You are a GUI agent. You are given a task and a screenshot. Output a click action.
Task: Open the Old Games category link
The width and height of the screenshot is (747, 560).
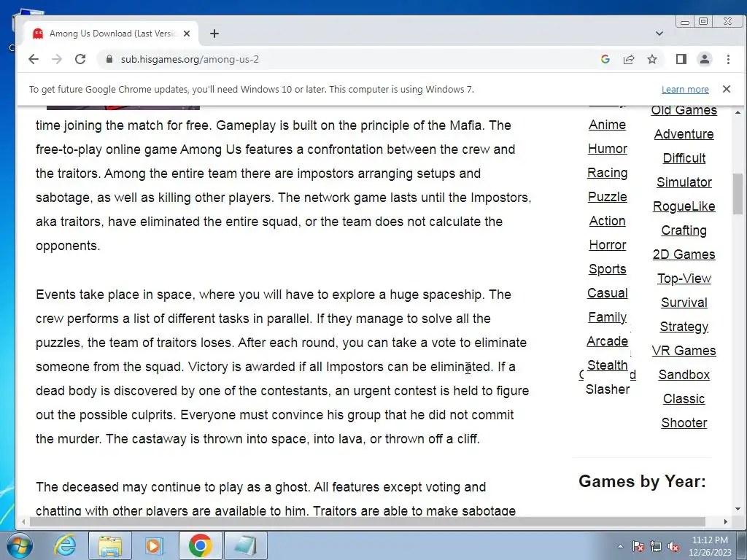(684, 110)
